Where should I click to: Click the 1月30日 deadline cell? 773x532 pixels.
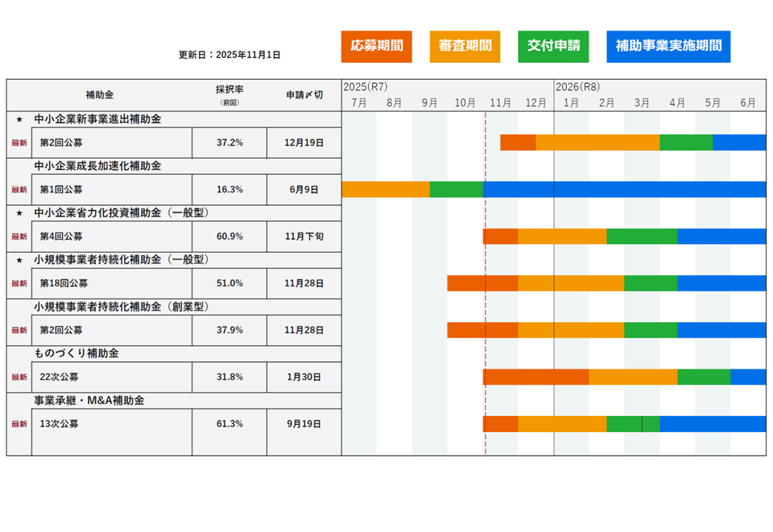pyautogui.click(x=304, y=377)
